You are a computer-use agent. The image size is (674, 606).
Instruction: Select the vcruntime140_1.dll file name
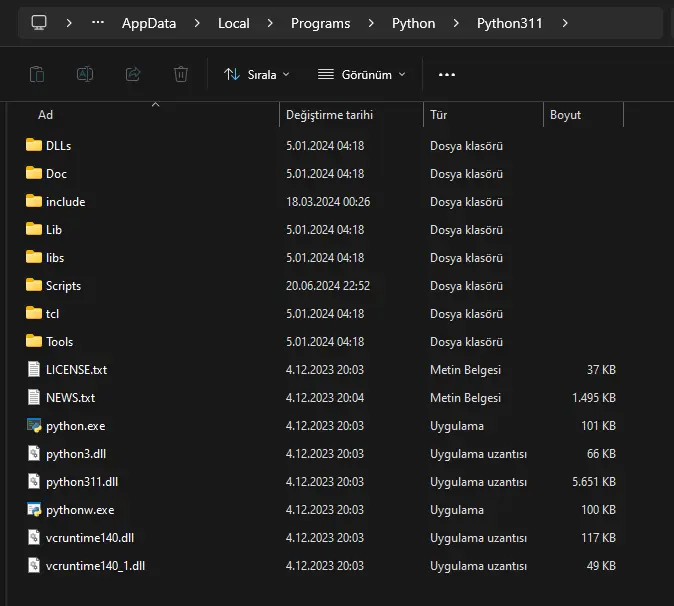coord(95,566)
